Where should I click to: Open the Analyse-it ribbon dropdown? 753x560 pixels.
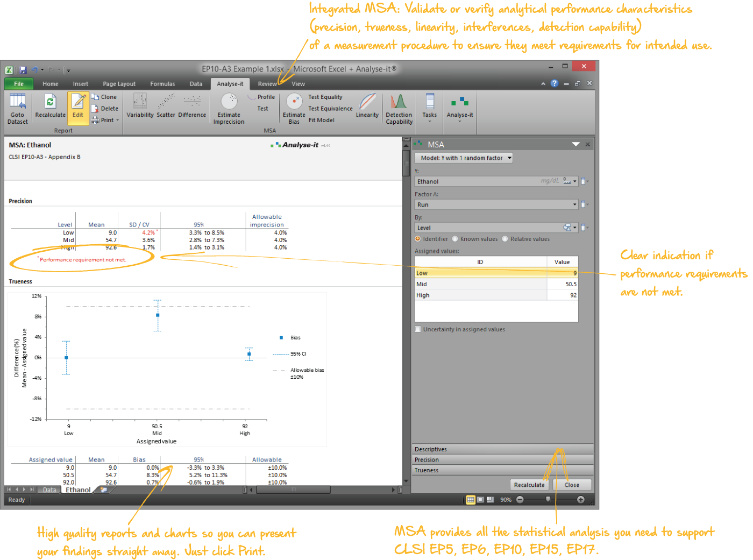[460, 109]
